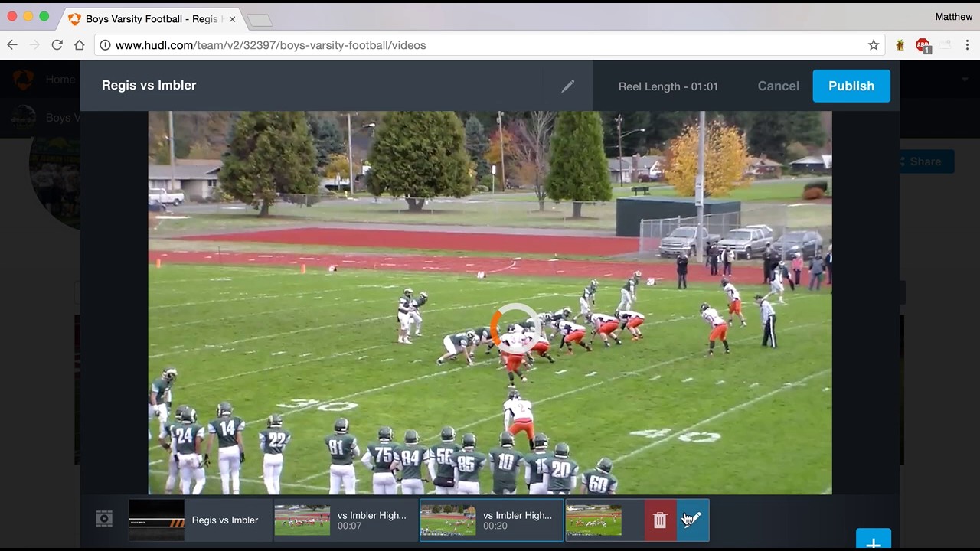This screenshot has width=980, height=551.
Task: Select the vs Imbler High clip 00:07
Action: point(346,520)
